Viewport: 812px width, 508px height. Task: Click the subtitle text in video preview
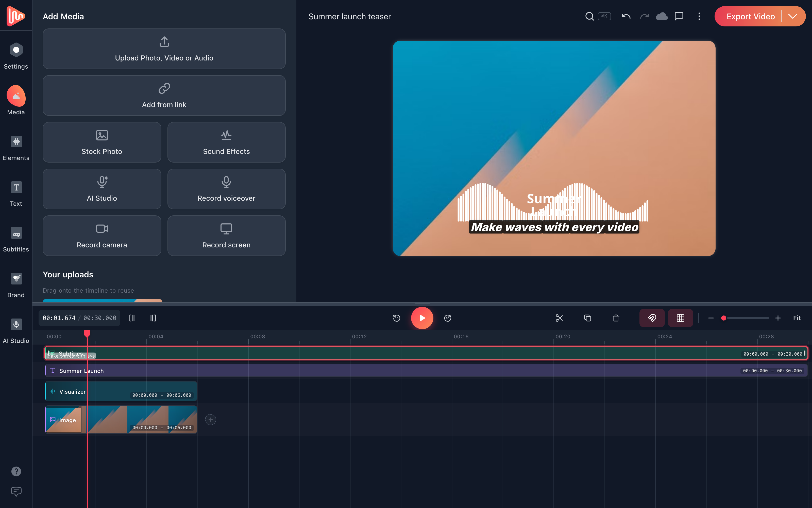pos(554,227)
